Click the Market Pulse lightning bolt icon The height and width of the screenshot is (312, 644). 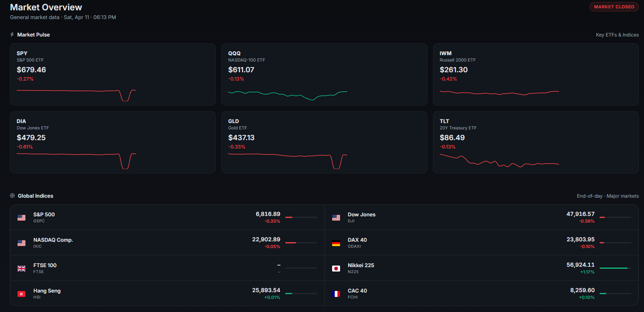coord(12,35)
